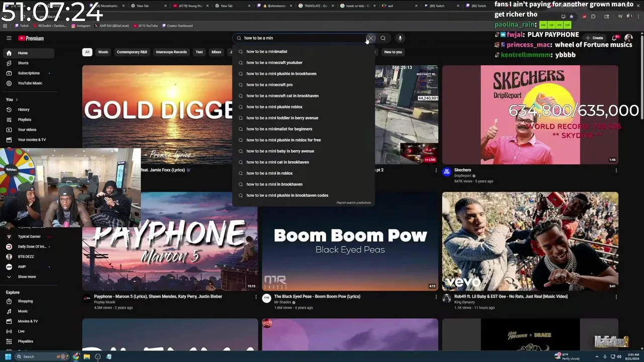Open Music under Explore
The width and height of the screenshot is (644, 362).
pyautogui.click(x=28, y=311)
